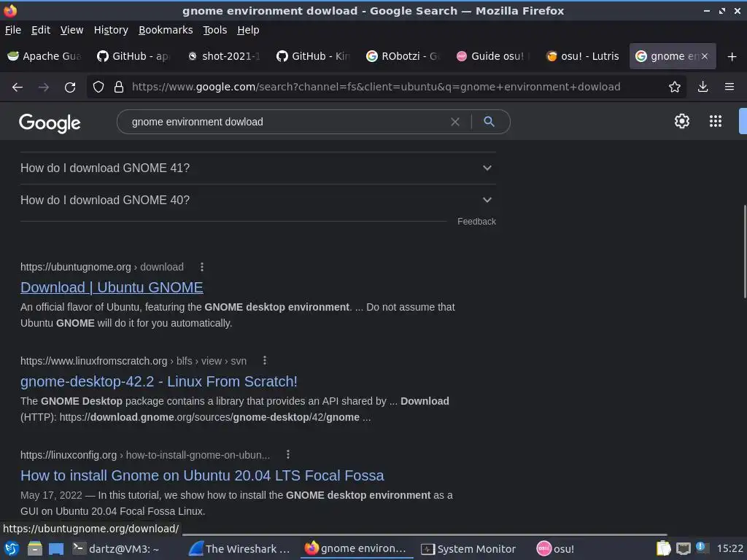The width and height of the screenshot is (747, 560).
Task: Open the Help menu
Action: point(248,30)
